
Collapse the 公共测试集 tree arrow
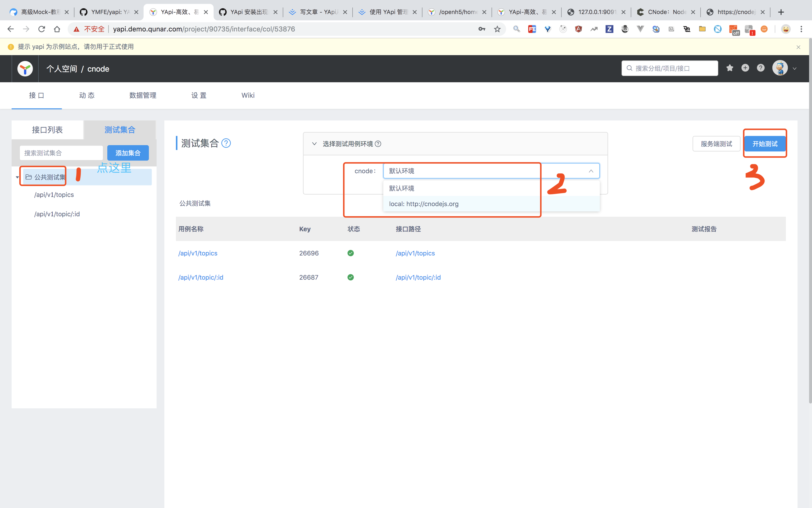[x=17, y=177]
